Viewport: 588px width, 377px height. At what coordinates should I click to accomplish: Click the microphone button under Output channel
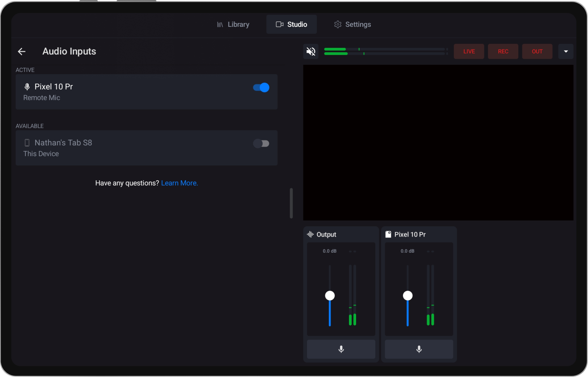tap(341, 349)
